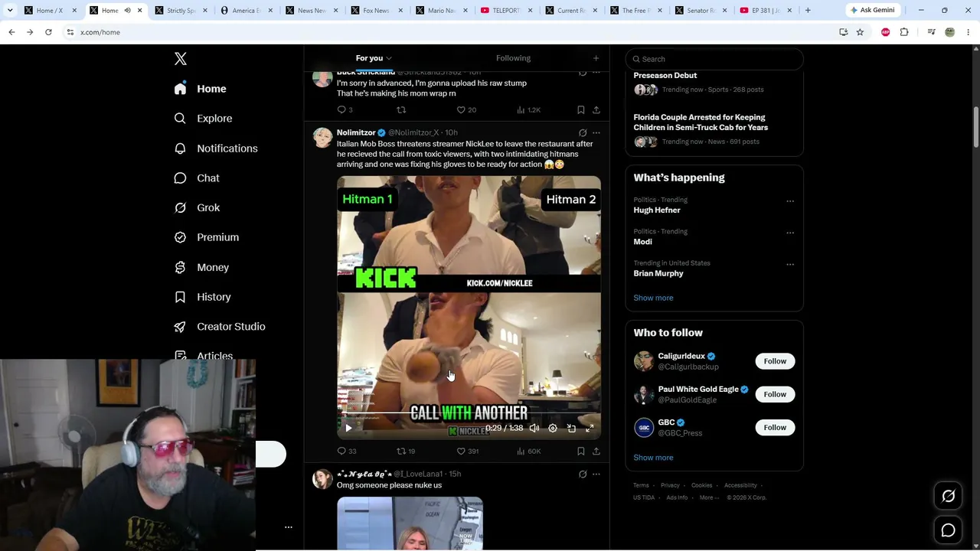Open Premium in the sidebar
980x551 pixels.
tap(206, 237)
